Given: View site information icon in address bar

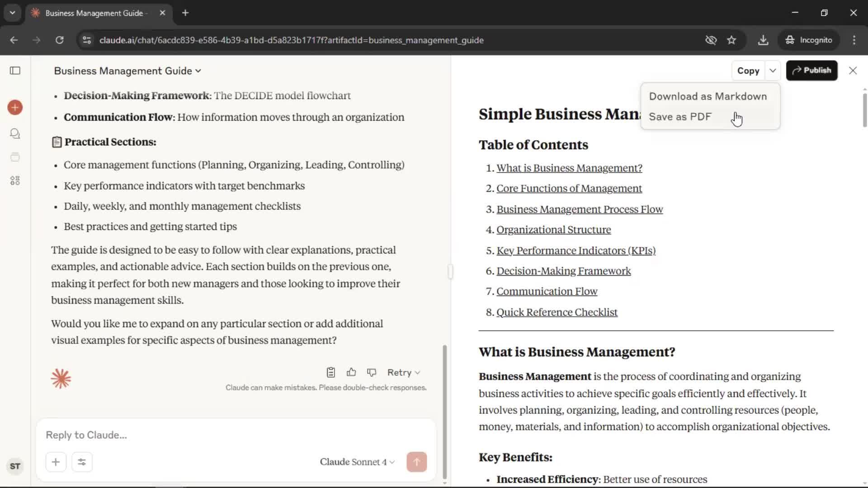Looking at the screenshot, I should (87, 40).
